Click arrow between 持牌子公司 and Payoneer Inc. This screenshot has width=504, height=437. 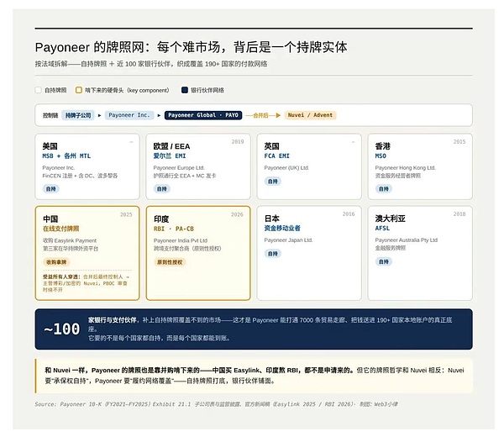tap(100, 115)
